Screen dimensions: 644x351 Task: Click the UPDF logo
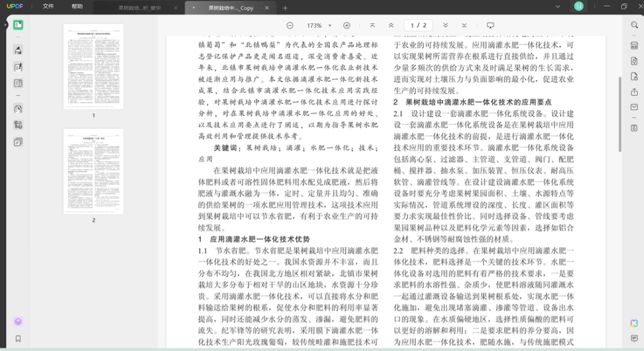[x=15, y=6]
